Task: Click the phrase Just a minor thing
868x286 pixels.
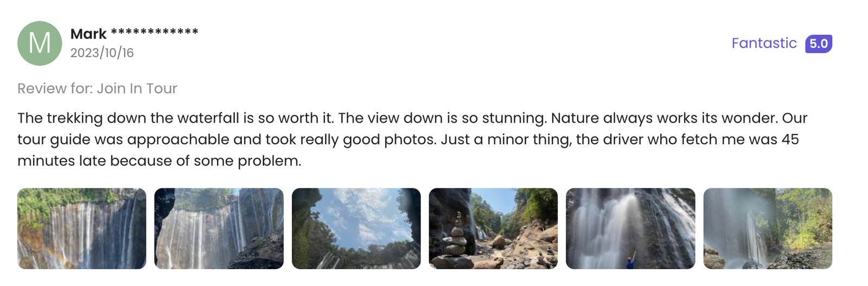Action: [506, 139]
